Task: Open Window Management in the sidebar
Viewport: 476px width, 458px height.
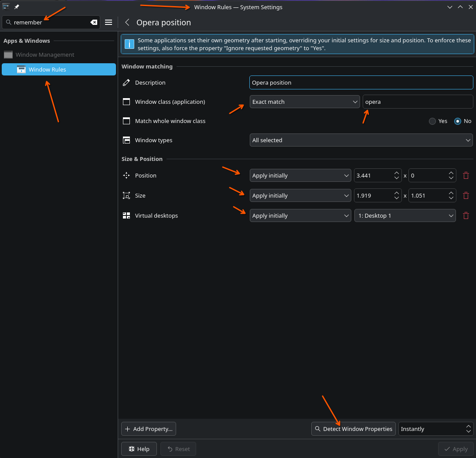Action: click(45, 55)
